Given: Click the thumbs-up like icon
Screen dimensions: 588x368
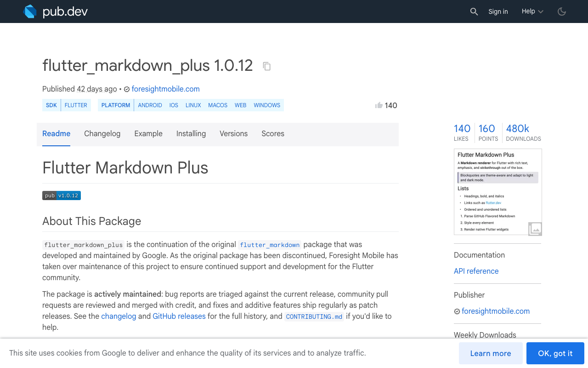Looking at the screenshot, I should [379, 105].
